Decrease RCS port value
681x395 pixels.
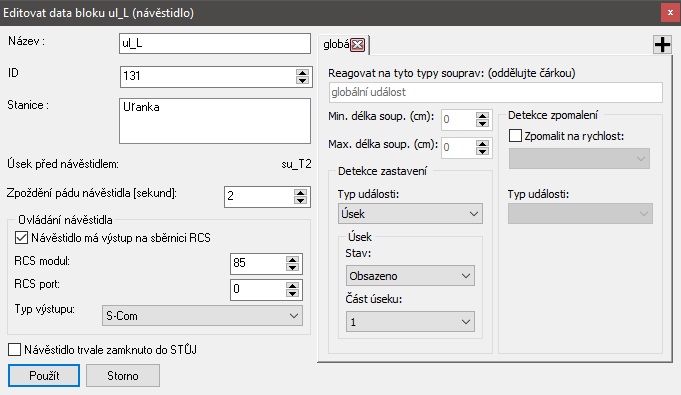click(292, 293)
